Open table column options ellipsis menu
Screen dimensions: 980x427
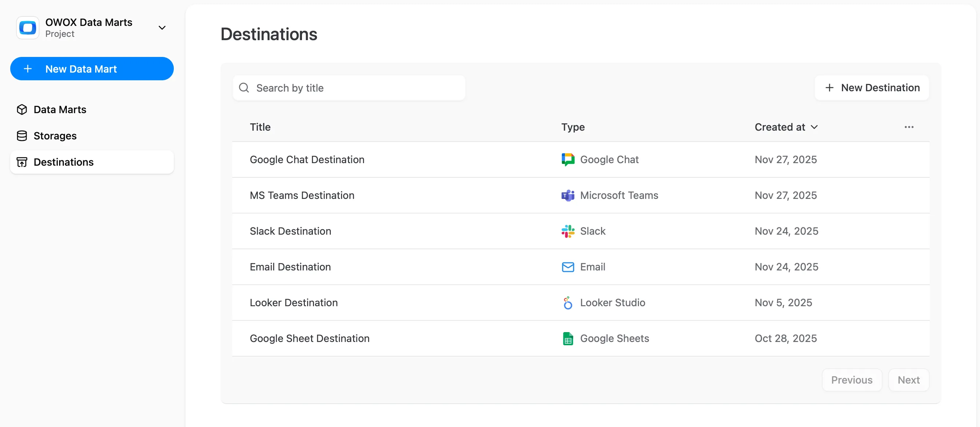point(909,127)
